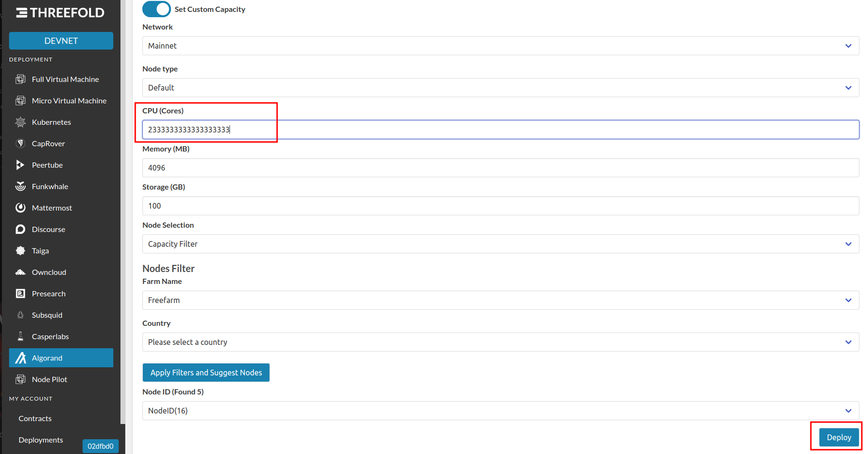Click the 02dfbd0 deployments badge
868x454 pixels.
pos(100,446)
